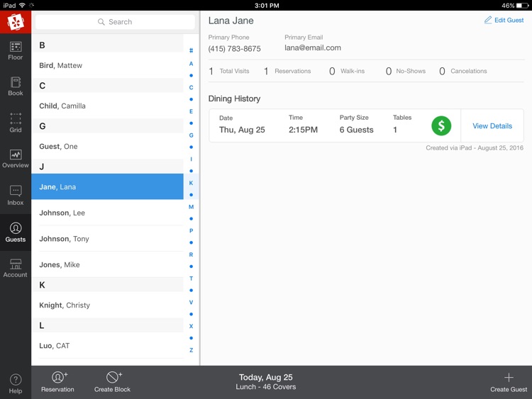This screenshot has width=532, height=399.
Task: Click the Edit Guest pencil link
Action: point(504,20)
